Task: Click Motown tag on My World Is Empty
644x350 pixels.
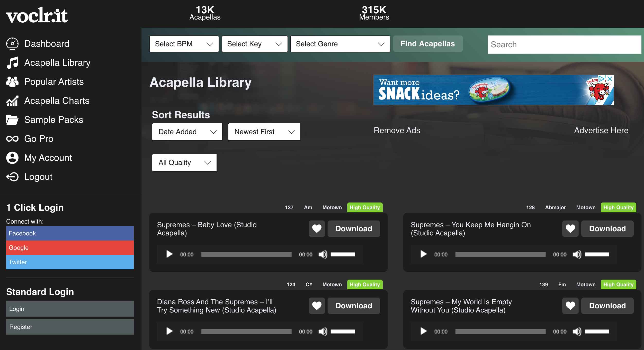Action: coord(586,284)
